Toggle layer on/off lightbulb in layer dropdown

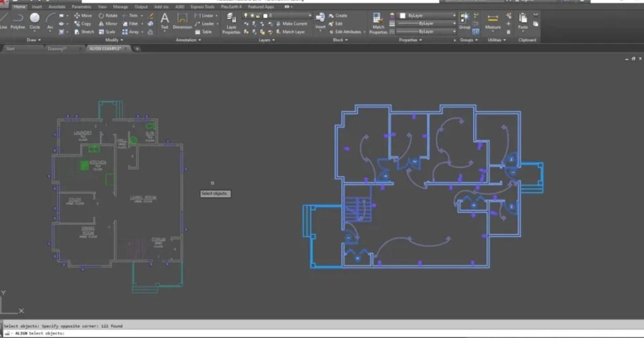tap(246, 16)
